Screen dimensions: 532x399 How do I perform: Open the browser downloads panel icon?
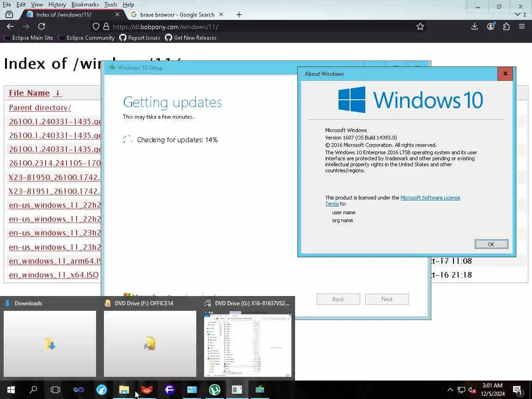click(x=474, y=26)
